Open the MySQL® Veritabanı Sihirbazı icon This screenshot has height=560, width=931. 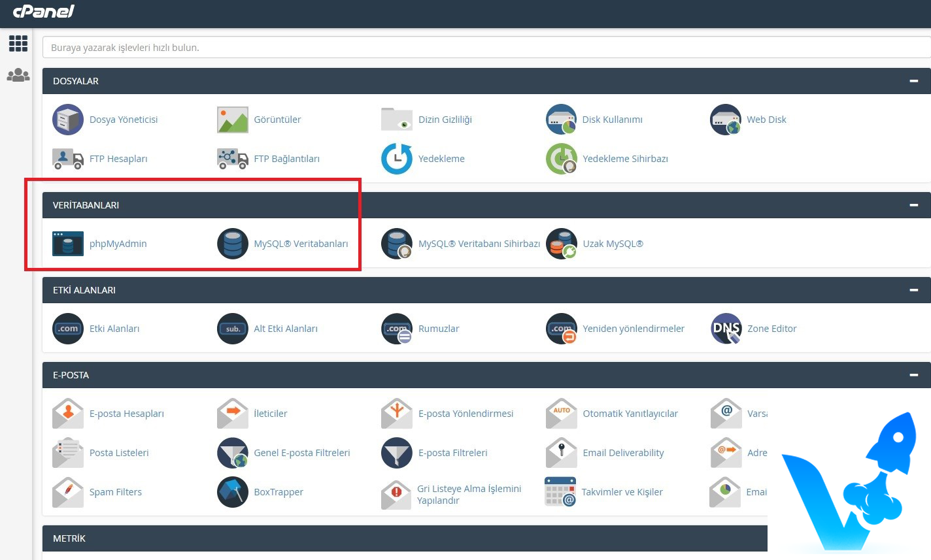[x=397, y=244]
